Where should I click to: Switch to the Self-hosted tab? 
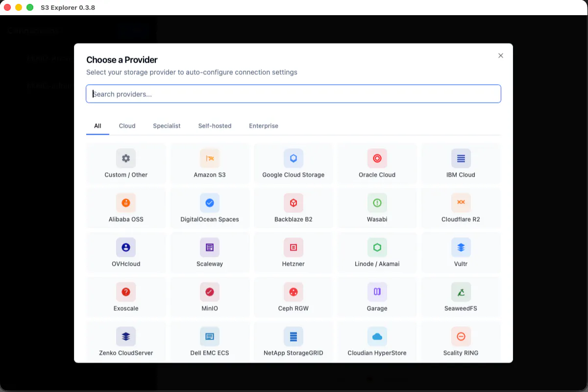click(x=215, y=126)
